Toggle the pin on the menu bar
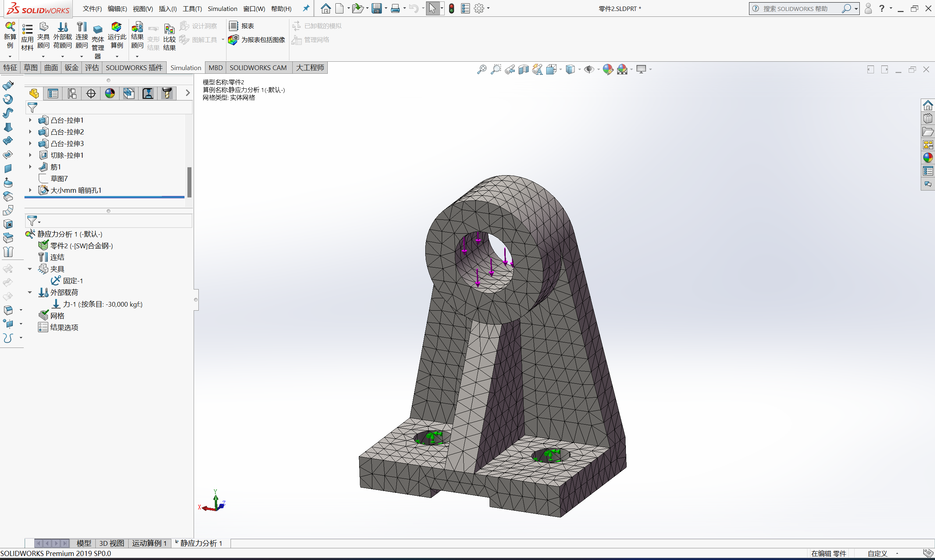Image resolution: width=935 pixels, height=560 pixels. (306, 8)
